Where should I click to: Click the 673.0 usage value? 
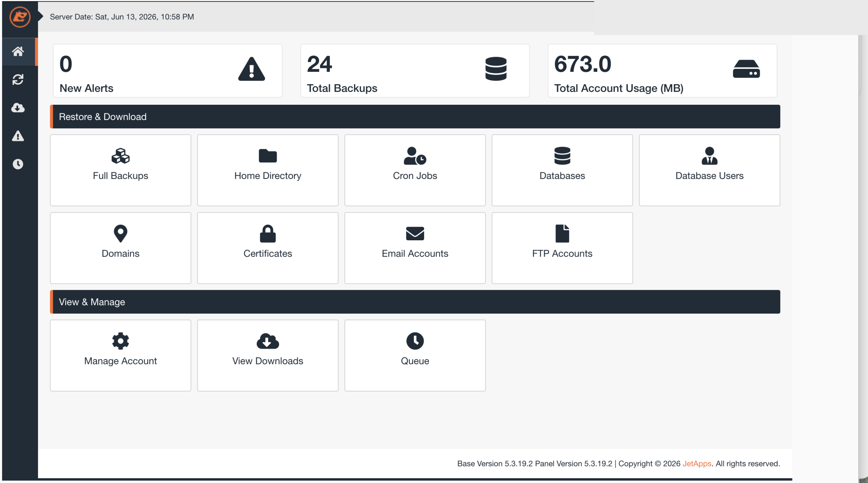[583, 64]
